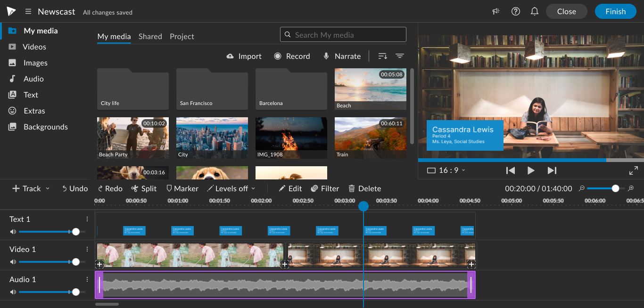
Task: Open the media filter lines icon
Action: click(x=400, y=56)
